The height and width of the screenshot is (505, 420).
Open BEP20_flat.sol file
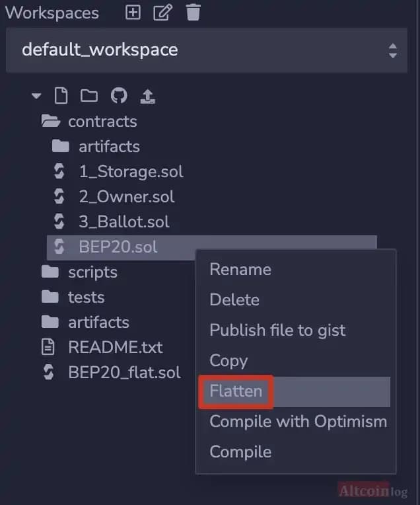[x=124, y=373]
